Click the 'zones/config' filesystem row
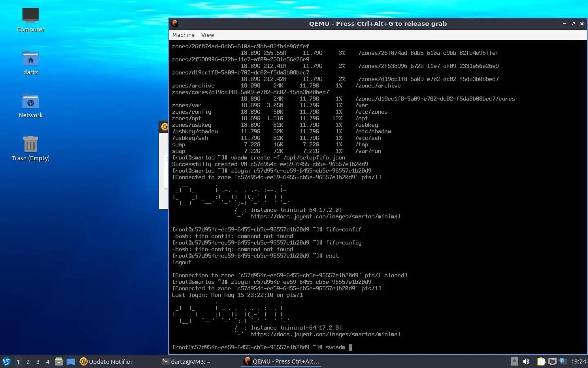 (280, 112)
